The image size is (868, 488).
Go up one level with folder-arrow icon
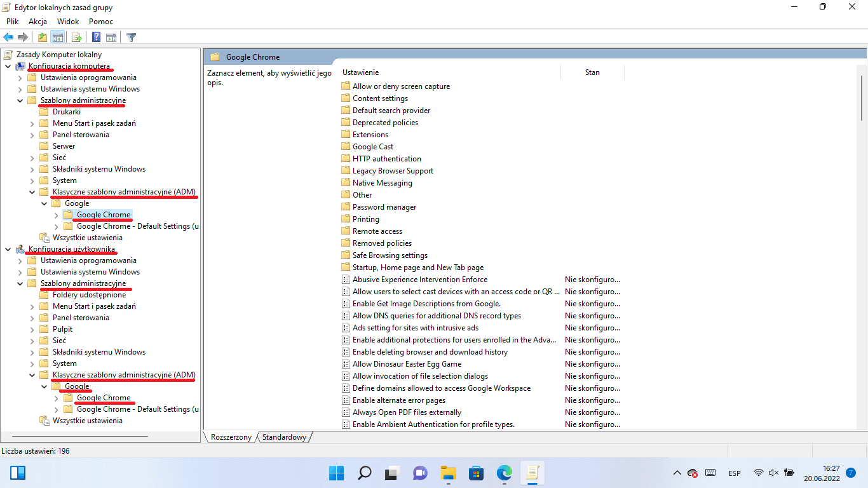43,37
